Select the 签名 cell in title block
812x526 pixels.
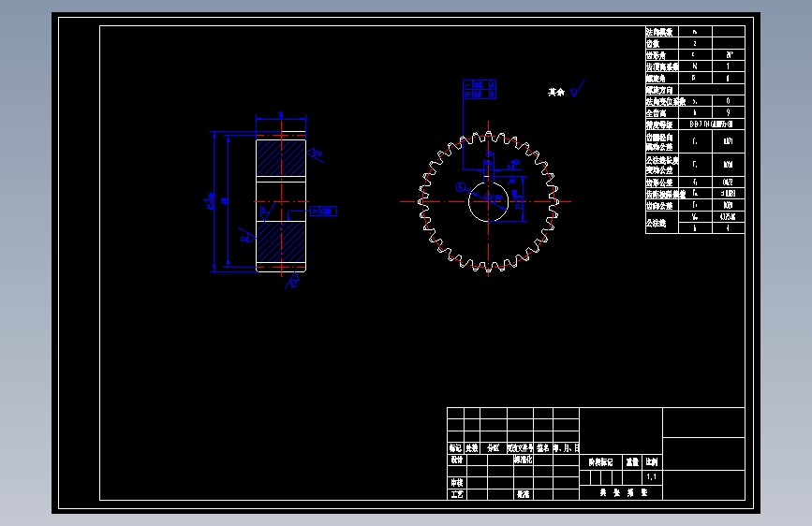click(543, 447)
